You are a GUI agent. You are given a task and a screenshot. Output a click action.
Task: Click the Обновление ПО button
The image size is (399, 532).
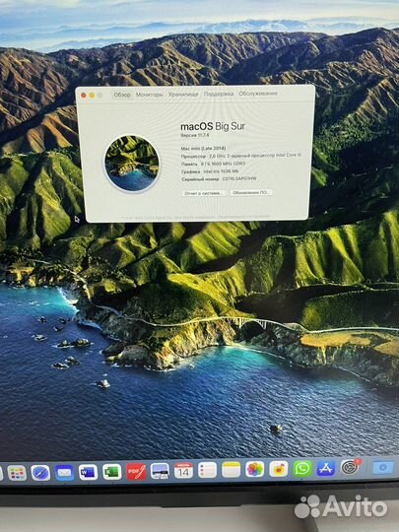(x=251, y=192)
